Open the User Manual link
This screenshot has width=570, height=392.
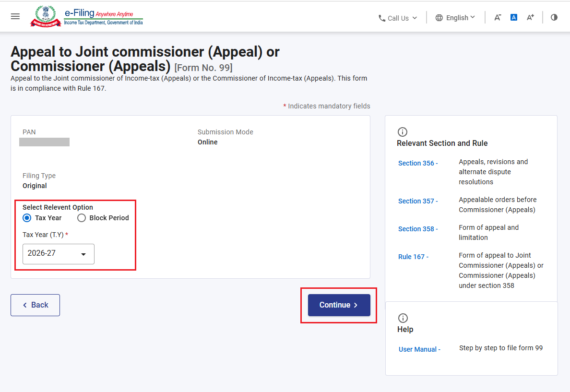click(419, 349)
